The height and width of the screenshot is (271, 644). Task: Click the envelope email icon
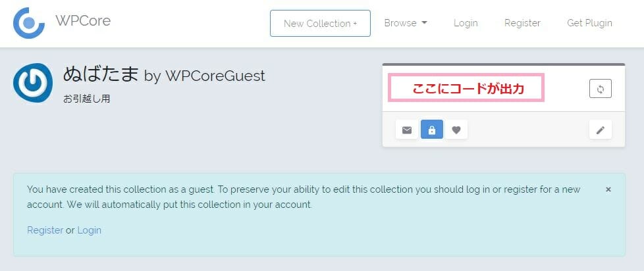click(x=406, y=130)
